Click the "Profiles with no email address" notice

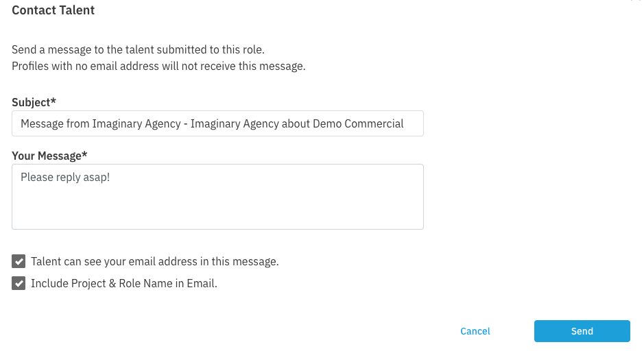pyautogui.click(x=158, y=66)
